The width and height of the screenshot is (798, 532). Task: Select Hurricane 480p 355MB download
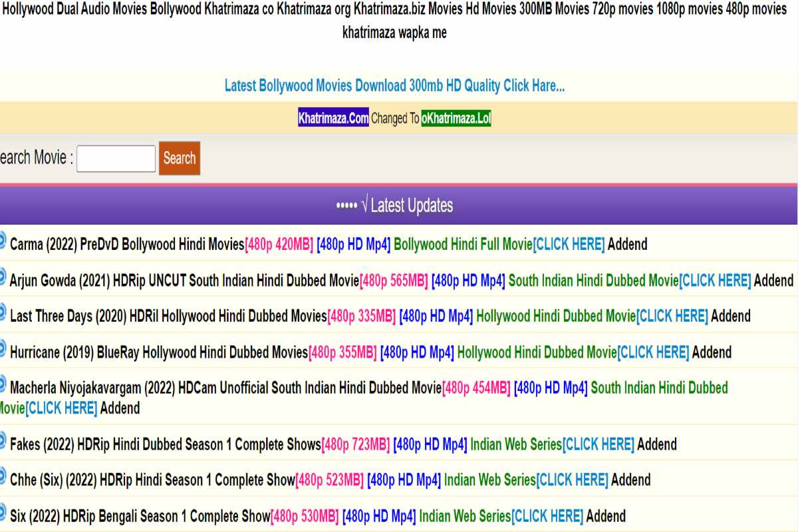[x=343, y=352]
